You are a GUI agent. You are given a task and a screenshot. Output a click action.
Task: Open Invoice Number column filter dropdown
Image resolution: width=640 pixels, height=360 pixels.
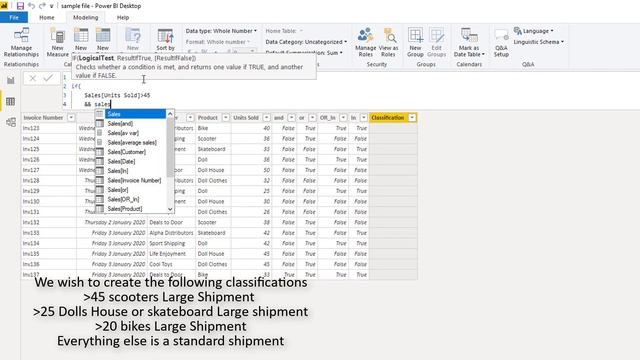click(x=71, y=118)
